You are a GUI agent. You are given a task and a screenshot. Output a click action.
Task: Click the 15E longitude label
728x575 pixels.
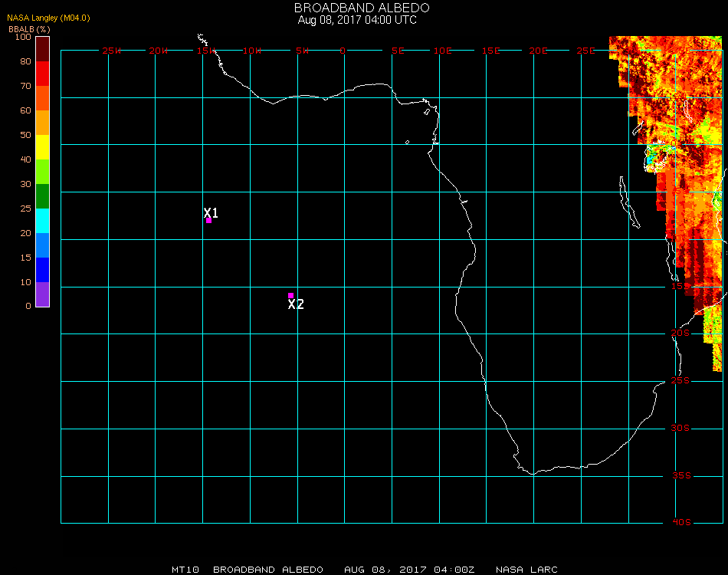pos(490,51)
